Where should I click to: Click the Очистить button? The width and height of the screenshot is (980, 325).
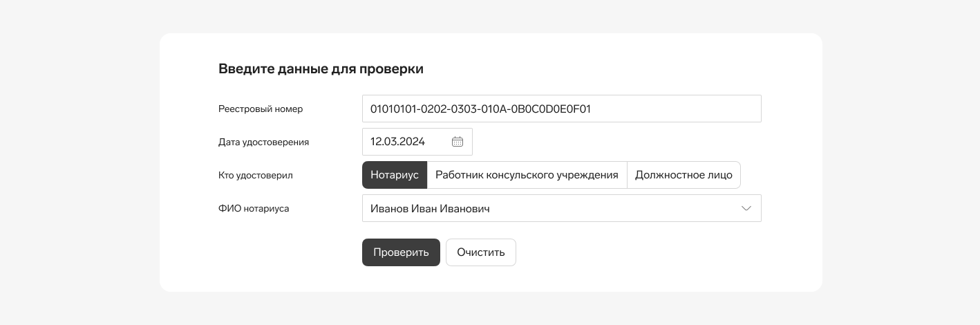(x=481, y=252)
